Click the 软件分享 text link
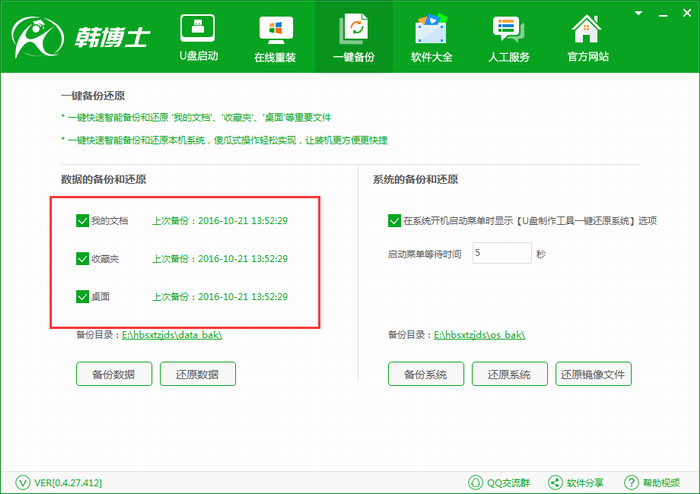This screenshot has height=494, width=700. click(x=585, y=483)
